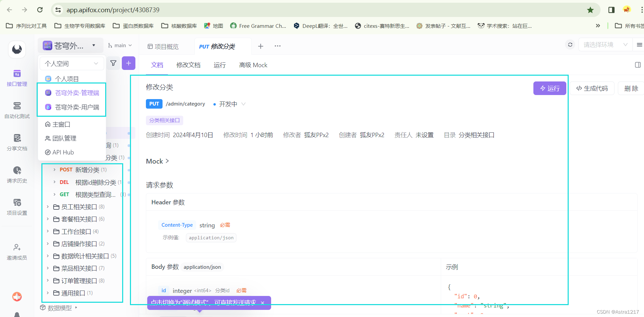Click the 生成代码 button

[592, 88]
